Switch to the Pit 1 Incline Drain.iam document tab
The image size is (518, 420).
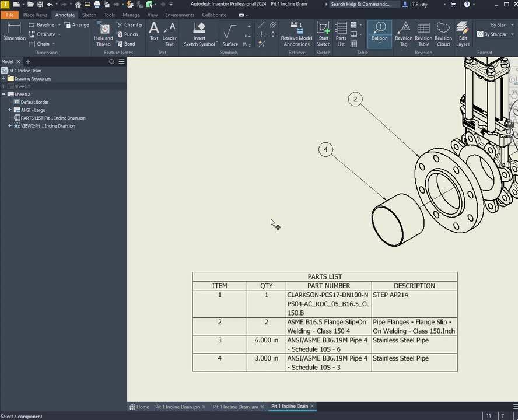235,407
